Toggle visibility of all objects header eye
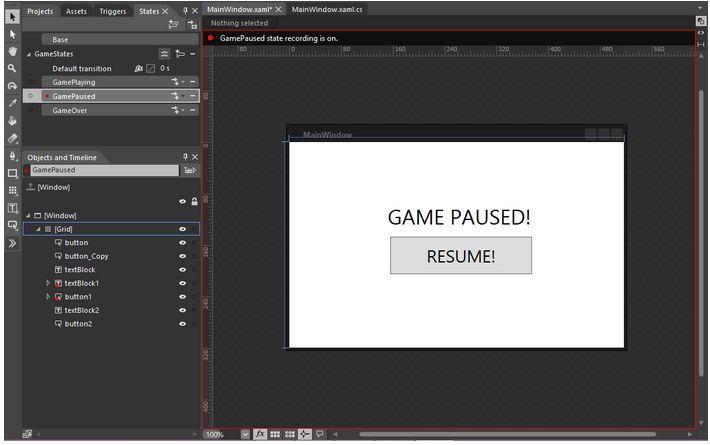Screen dimensions: 710x445 [x=182, y=201]
